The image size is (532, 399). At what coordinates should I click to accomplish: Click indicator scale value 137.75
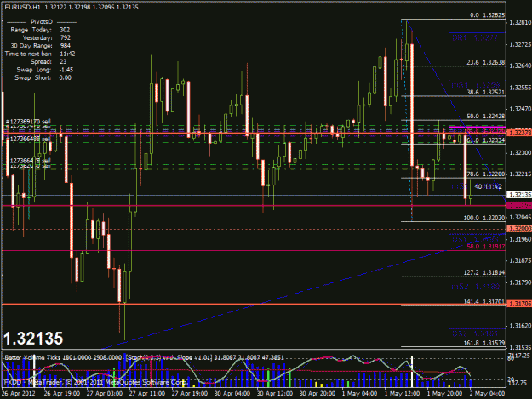pyautogui.click(x=519, y=383)
